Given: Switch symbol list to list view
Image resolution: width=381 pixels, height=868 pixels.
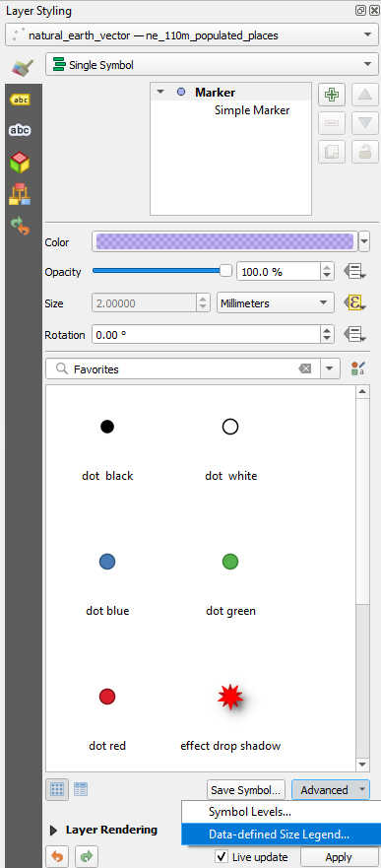Looking at the screenshot, I should (81, 789).
